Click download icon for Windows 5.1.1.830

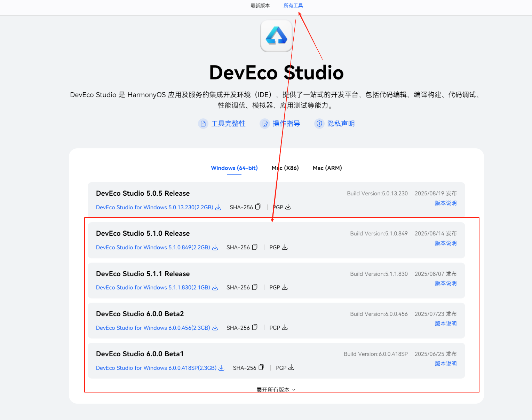pos(215,287)
